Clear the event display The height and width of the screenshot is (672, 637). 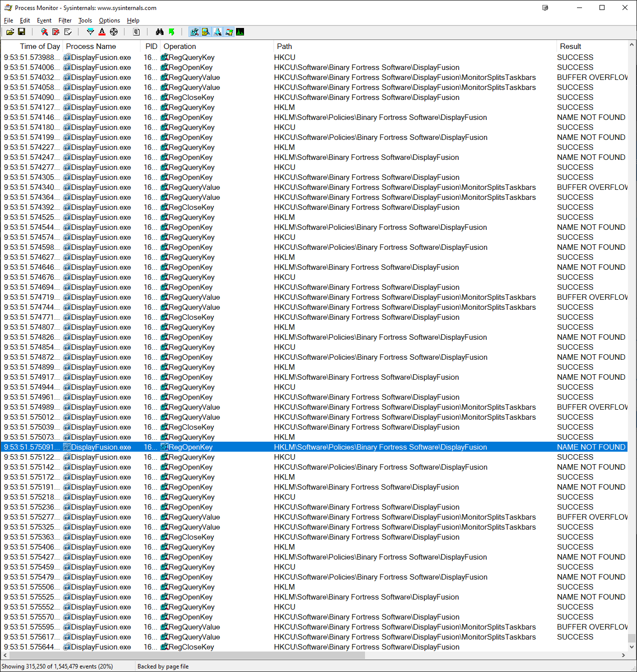pyautogui.click(x=68, y=32)
